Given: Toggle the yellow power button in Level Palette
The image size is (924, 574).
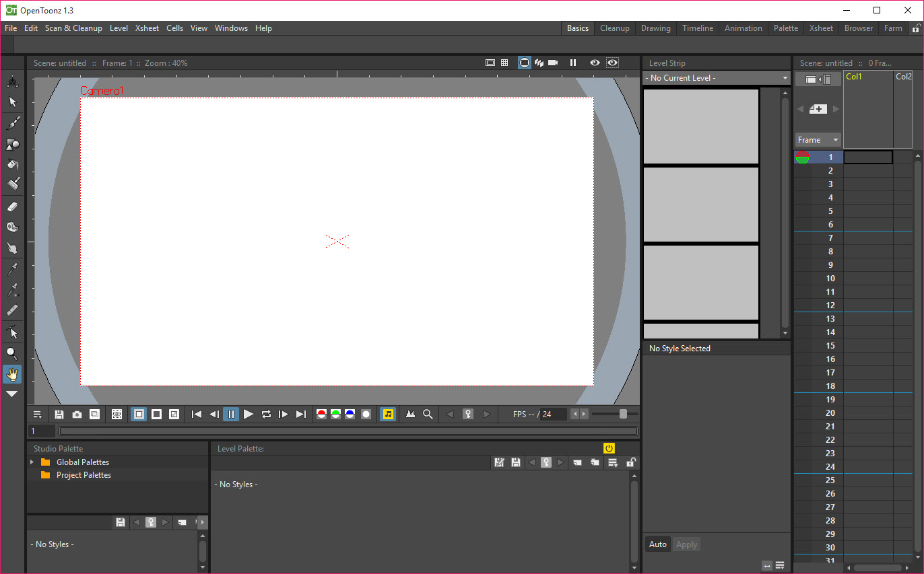Looking at the screenshot, I should 609,448.
